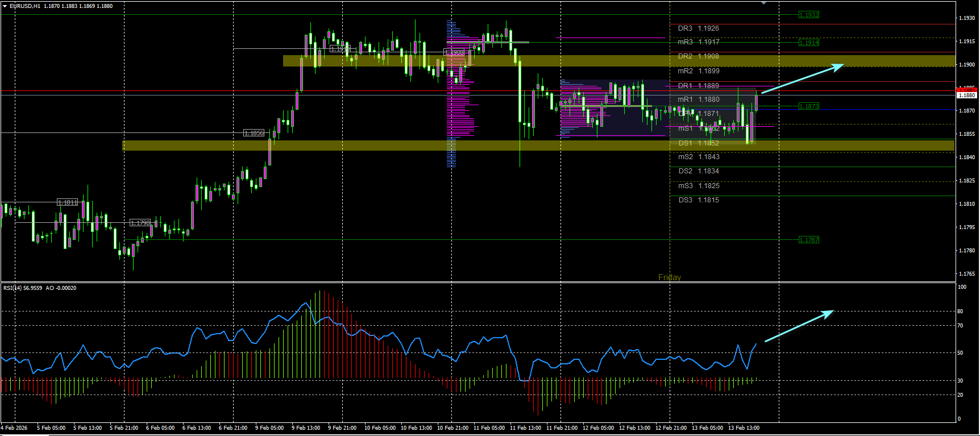Select the DR2 1.1908 pivot label
Image resolution: width=980 pixels, height=436 pixels.
[699, 56]
